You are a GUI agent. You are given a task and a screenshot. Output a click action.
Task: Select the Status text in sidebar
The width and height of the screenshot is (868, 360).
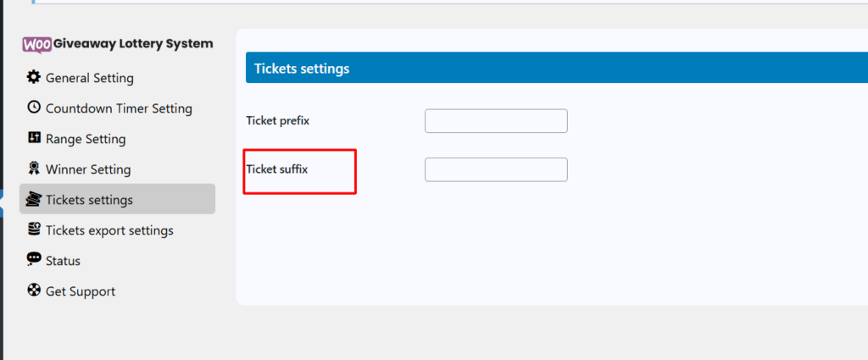pyautogui.click(x=63, y=260)
